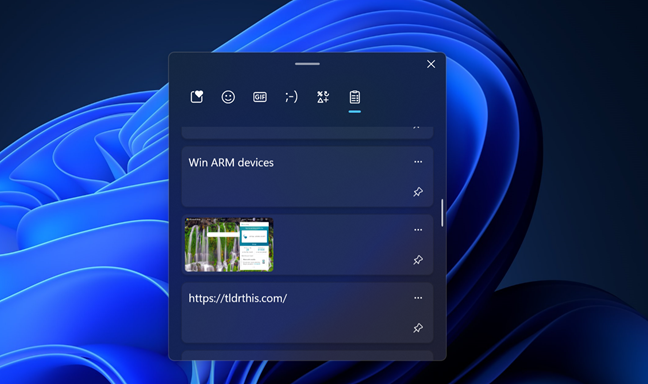This screenshot has width=648, height=384.
Task: Switch to the Emoji smiley tab
Action: pos(228,97)
